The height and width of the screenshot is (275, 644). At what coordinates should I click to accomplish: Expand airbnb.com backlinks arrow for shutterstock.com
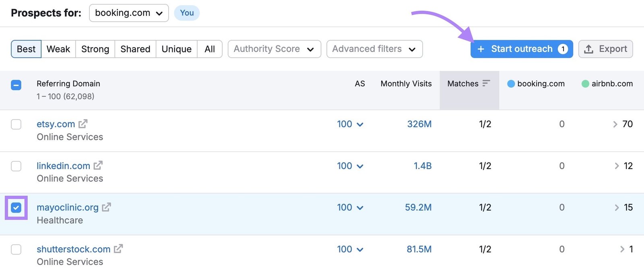[622, 249]
